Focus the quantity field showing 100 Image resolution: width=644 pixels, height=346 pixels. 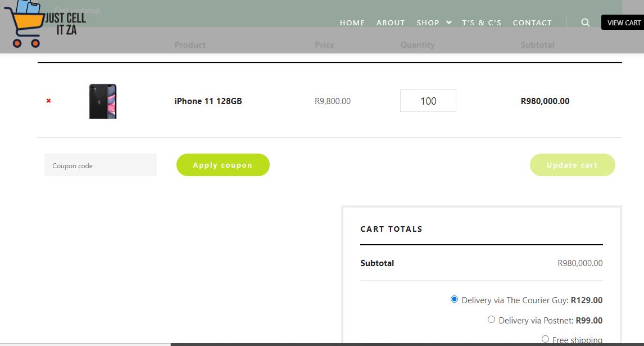click(x=428, y=101)
